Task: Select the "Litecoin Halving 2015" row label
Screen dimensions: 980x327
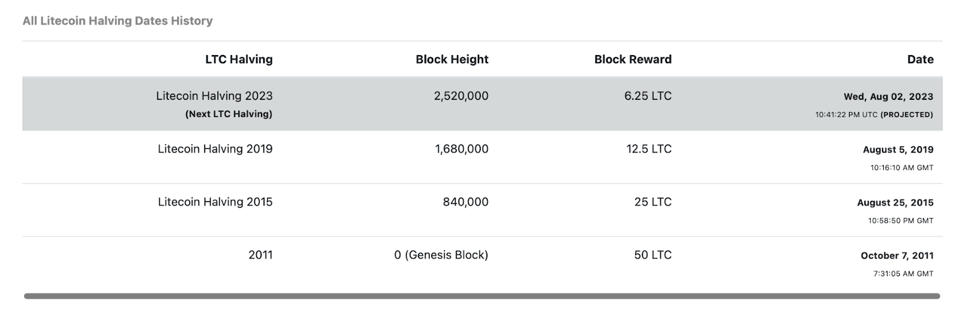Action: click(x=215, y=202)
